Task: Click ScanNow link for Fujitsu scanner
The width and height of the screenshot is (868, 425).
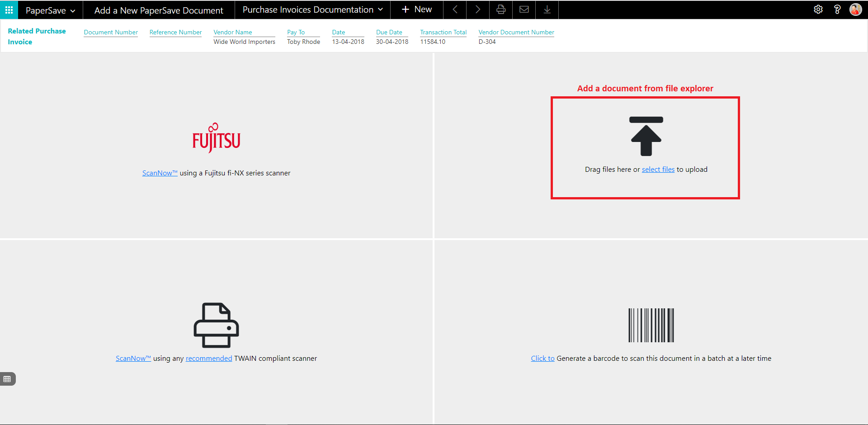Action: click(160, 173)
